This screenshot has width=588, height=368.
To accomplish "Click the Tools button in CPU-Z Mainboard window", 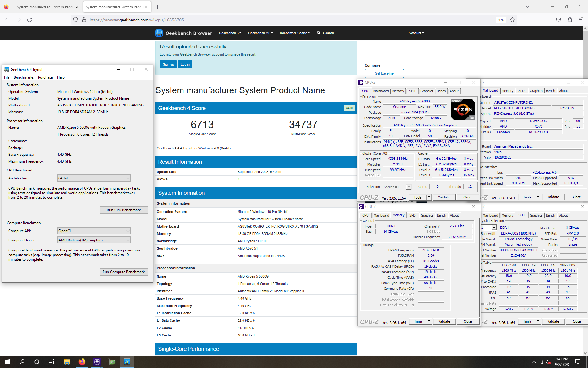I will pyautogui.click(x=527, y=197).
